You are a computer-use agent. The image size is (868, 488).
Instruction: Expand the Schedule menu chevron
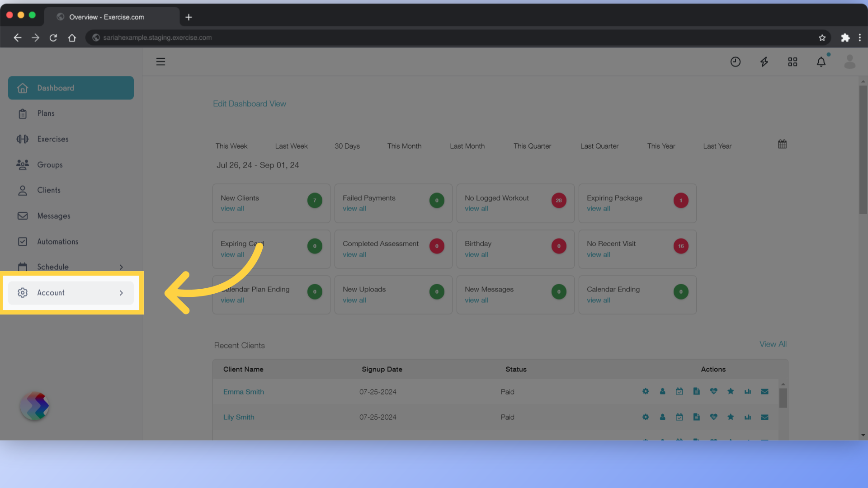(x=121, y=267)
